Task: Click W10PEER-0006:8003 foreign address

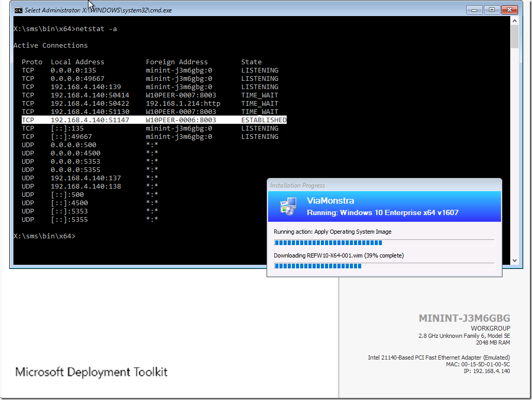Action: [181, 120]
